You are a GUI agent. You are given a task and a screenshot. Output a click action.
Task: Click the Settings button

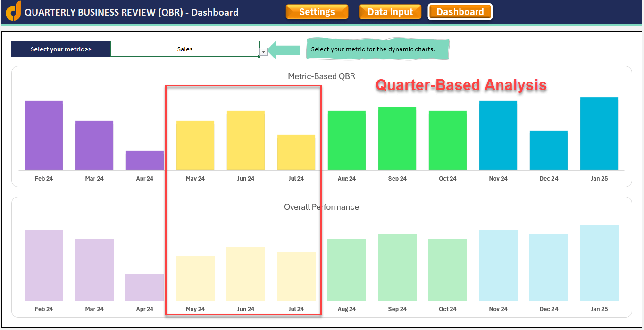317,11
